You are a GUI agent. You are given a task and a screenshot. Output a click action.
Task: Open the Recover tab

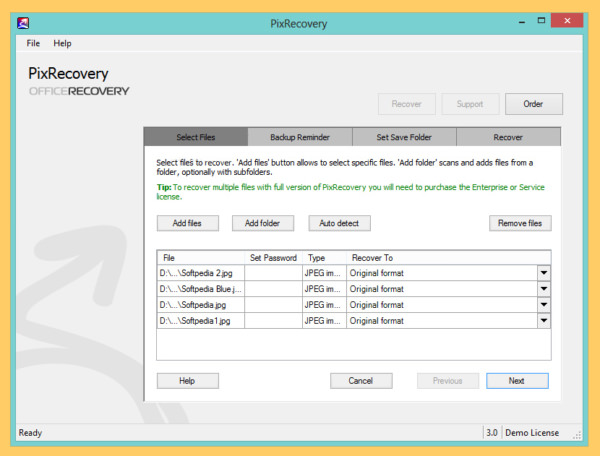click(x=508, y=137)
